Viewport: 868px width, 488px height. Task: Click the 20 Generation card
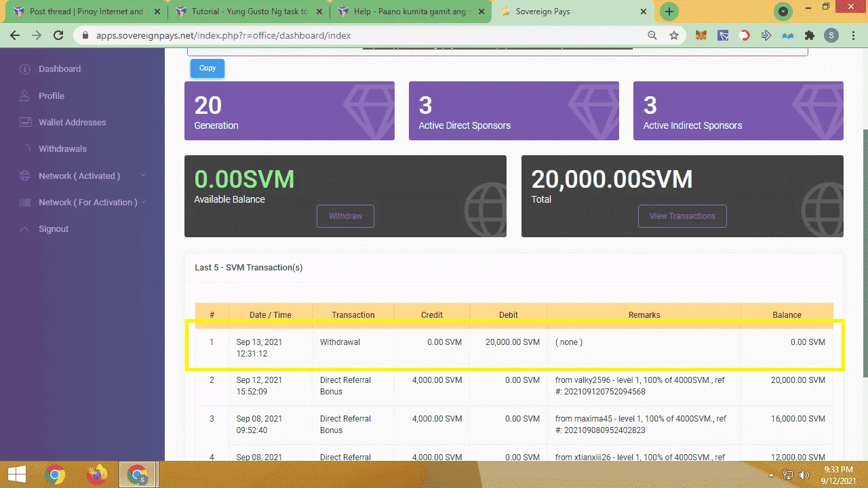coord(290,111)
